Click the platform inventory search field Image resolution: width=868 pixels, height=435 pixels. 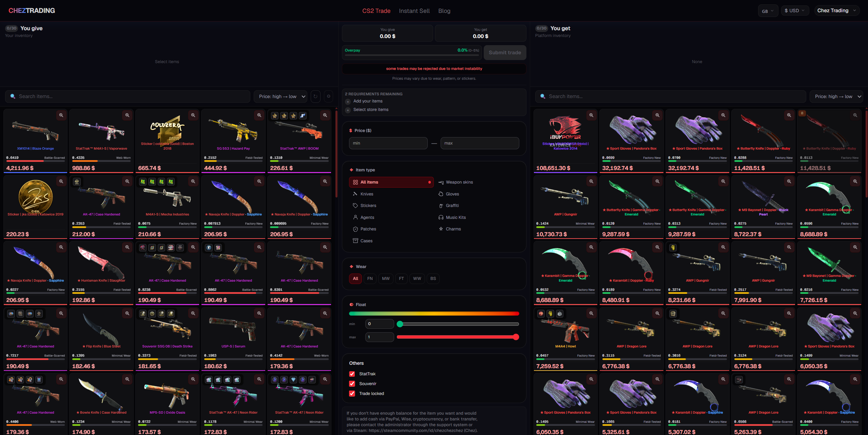(x=671, y=96)
